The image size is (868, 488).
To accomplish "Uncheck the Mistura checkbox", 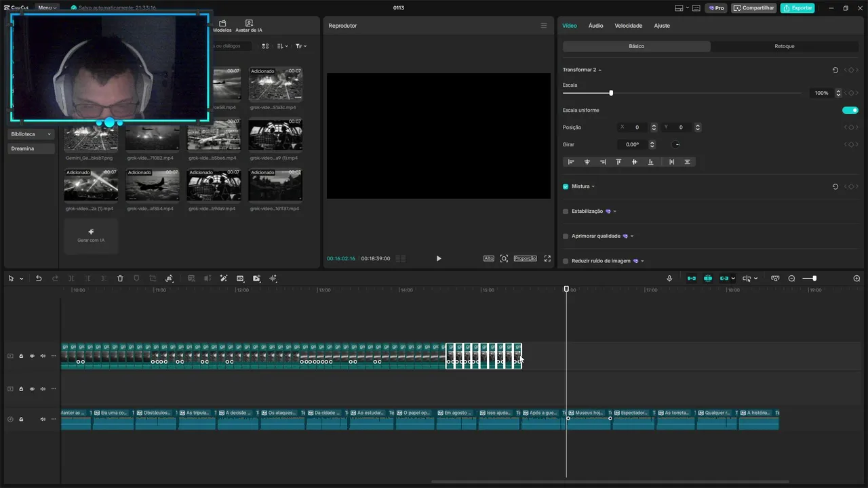I will [566, 186].
